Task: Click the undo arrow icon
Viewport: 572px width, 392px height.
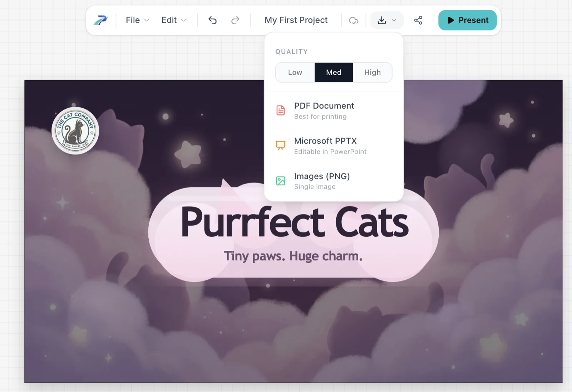Action: point(212,20)
